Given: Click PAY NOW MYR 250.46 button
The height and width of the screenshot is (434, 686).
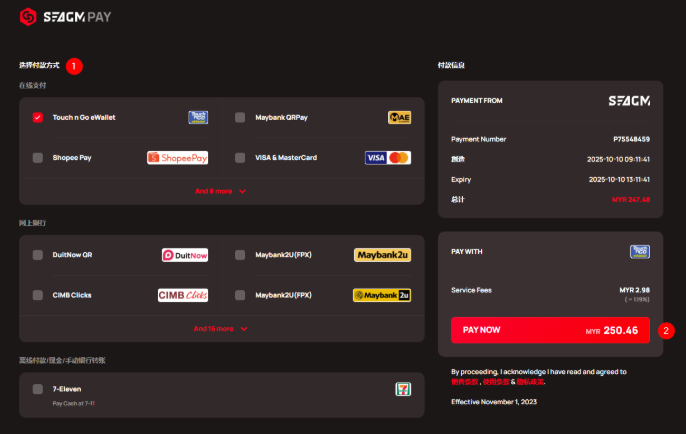Looking at the screenshot, I should click(550, 330).
